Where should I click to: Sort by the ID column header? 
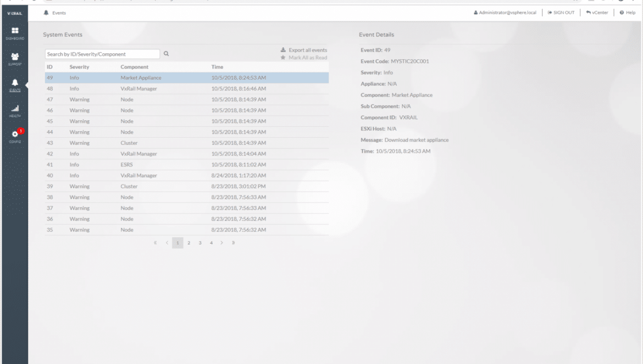pyautogui.click(x=49, y=67)
